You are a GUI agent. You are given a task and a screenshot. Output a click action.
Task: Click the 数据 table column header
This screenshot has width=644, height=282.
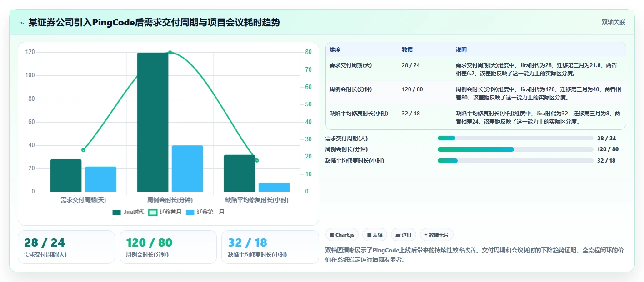point(407,50)
